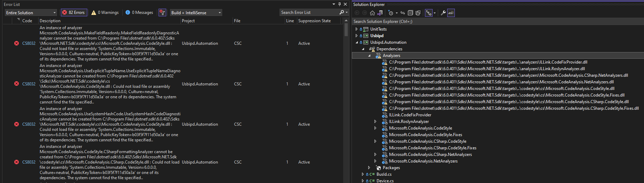Screen dimensions: 644x183
Task: Toggle the build-only errors filter icon
Action: (162, 13)
